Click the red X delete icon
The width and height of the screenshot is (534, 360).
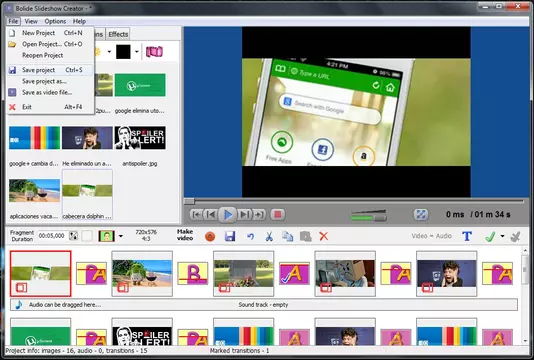(324, 236)
